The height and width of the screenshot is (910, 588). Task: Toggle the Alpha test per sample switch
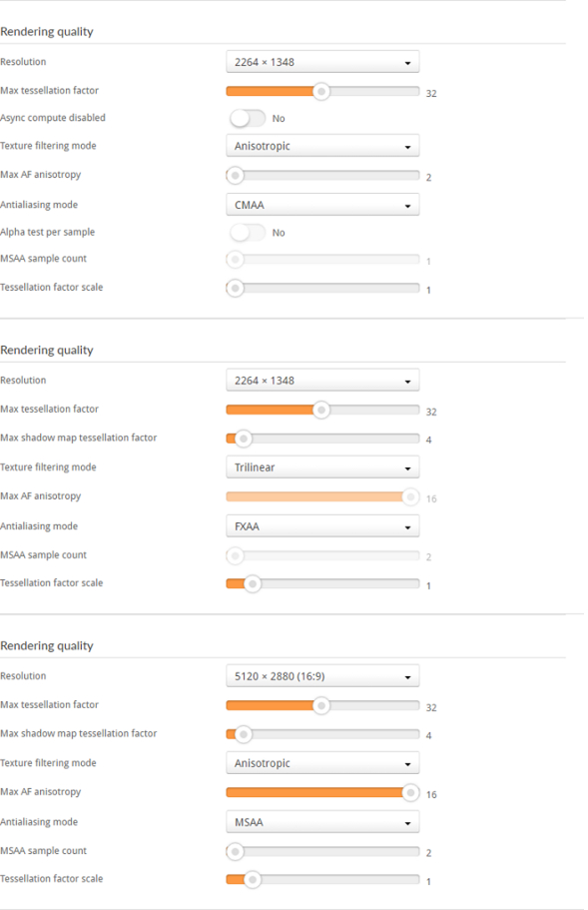[x=248, y=233]
